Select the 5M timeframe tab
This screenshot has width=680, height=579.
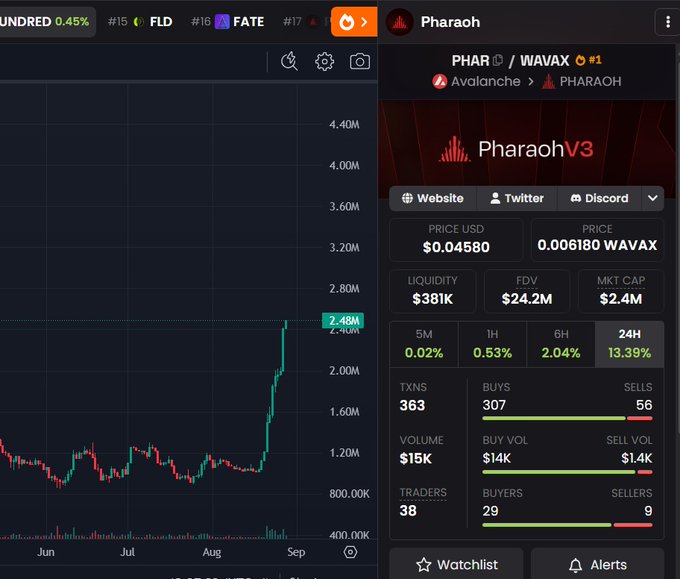pyautogui.click(x=424, y=344)
